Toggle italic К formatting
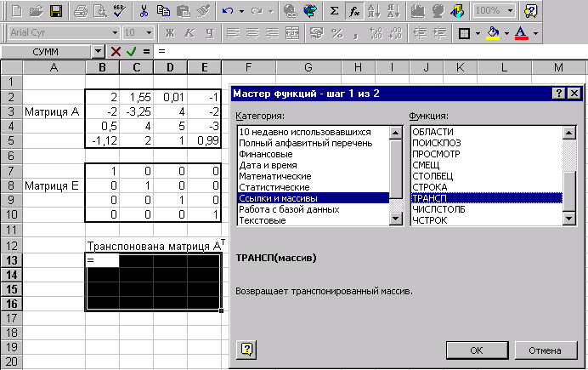Viewport: 588px width, 370px height. click(x=189, y=33)
